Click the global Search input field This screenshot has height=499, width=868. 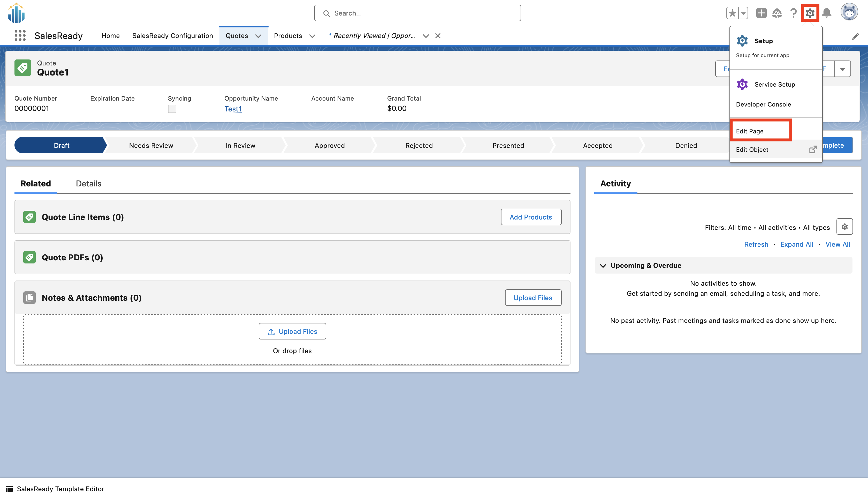417,13
